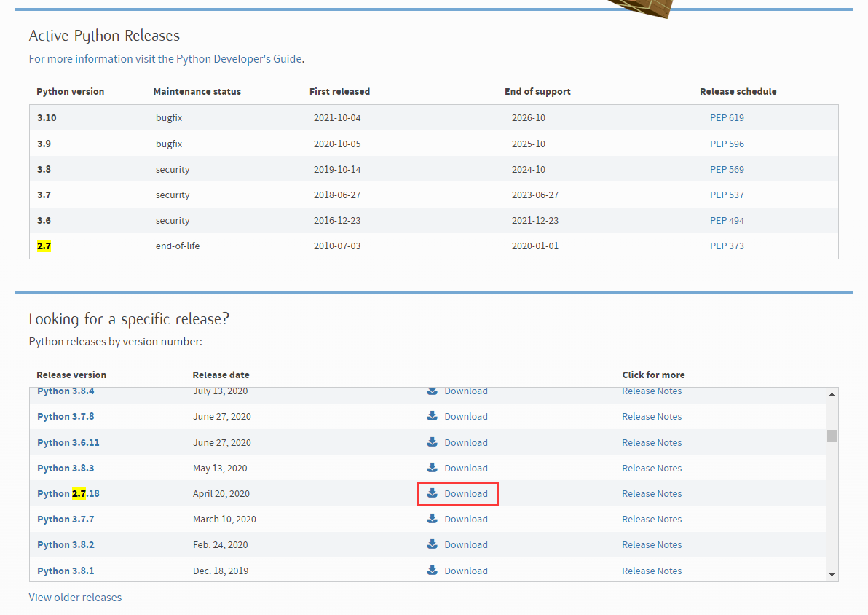Open the Python 3.8.2 release page
The width and height of the screenshot is (868, 615).
[66, 544]
